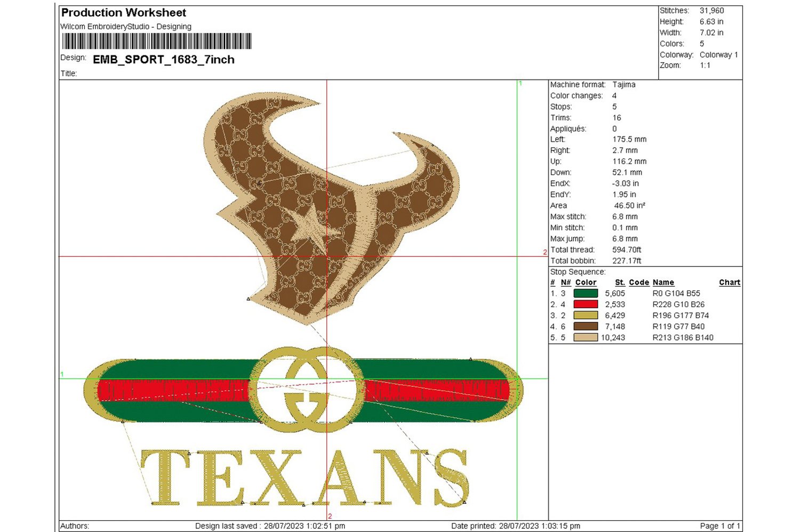
Task: Click the "Stops:" label
Action: pyautogui.click(x=561, y=107)
